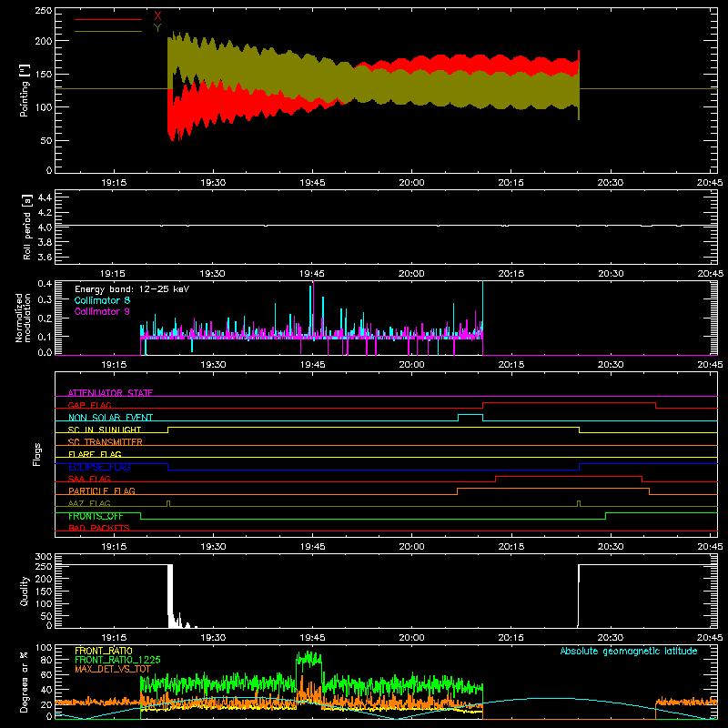The width and height of the screenshot is (728, 728).
Task: Click the cyan NON_SOLAR_EVENT raised pulse
Action: 470,415
